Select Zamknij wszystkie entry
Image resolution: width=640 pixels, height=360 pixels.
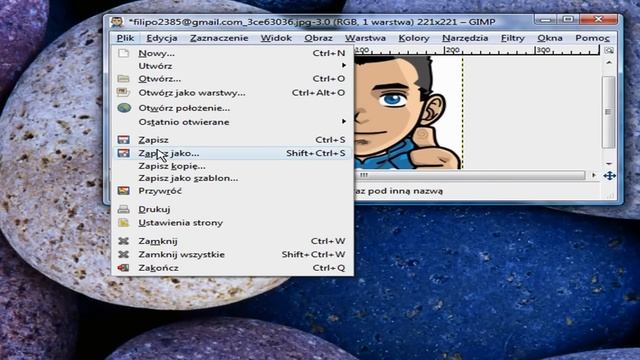point(232,254)
